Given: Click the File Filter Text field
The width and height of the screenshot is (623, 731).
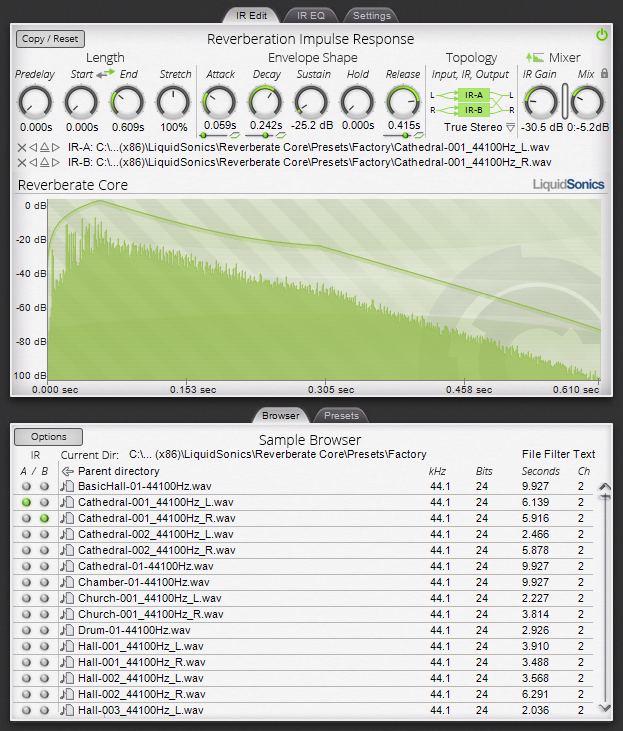Looking at the screenshot, I should [558, 454].
